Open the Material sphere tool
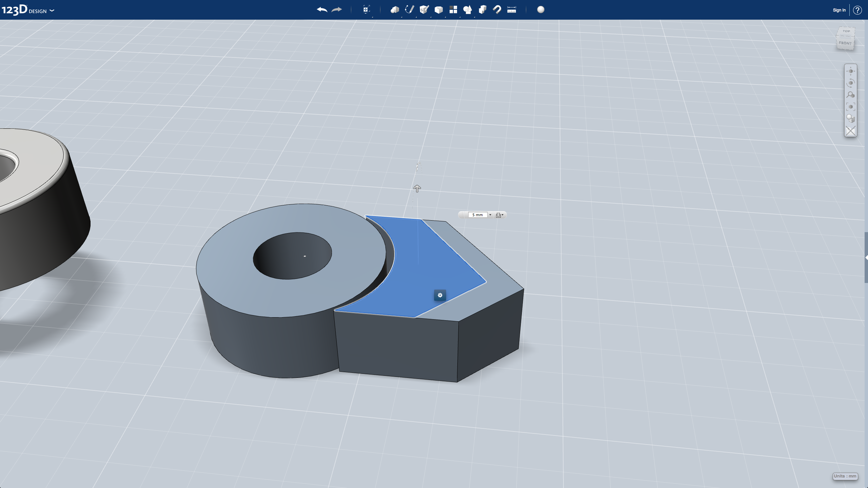This screenshot has width=868, height=488. click(x=541, y=10)
